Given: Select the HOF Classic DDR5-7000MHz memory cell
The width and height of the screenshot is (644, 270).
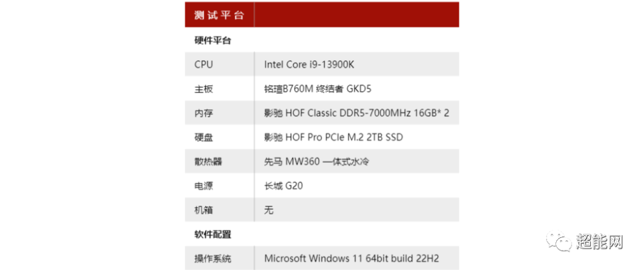Looking at the screenshot, I should [356, 113].
